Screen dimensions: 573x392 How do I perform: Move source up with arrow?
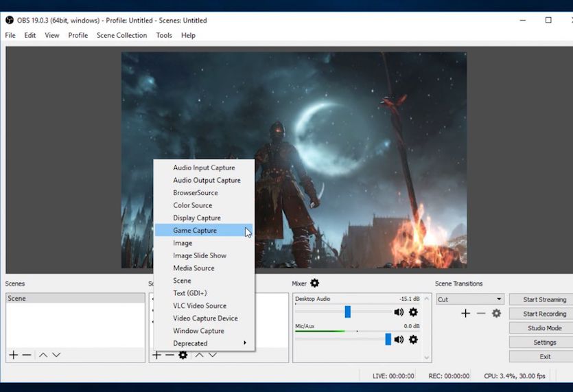(199, 355)
